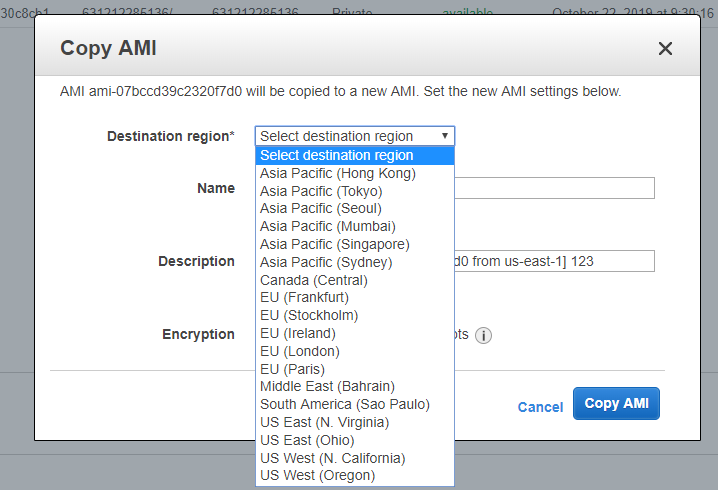718x490 pixels.
Task: Pick EU (Paris) from the list
Action: coord(354,369)
